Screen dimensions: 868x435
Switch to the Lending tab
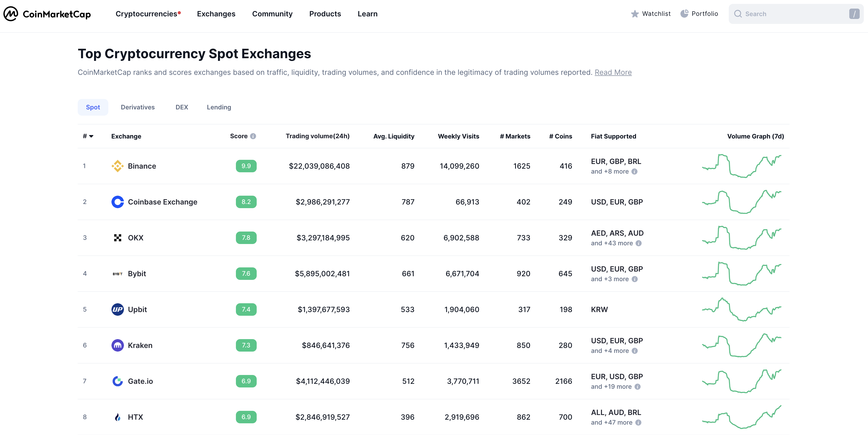(219, 107)
